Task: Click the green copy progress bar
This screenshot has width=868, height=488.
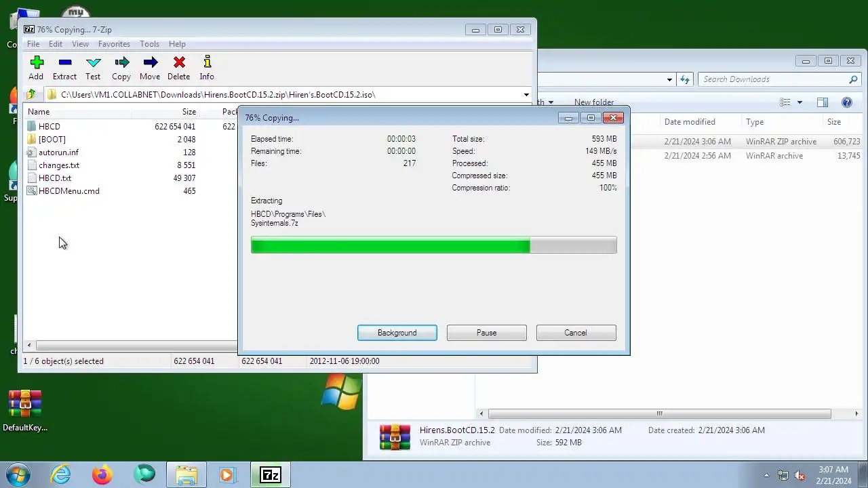Action: (x=434, y=245)
